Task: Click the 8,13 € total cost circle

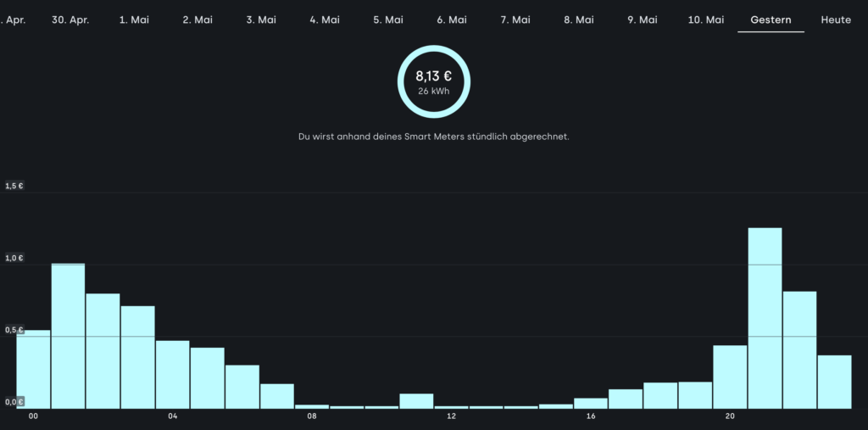Action: click(x=434, y=81)
